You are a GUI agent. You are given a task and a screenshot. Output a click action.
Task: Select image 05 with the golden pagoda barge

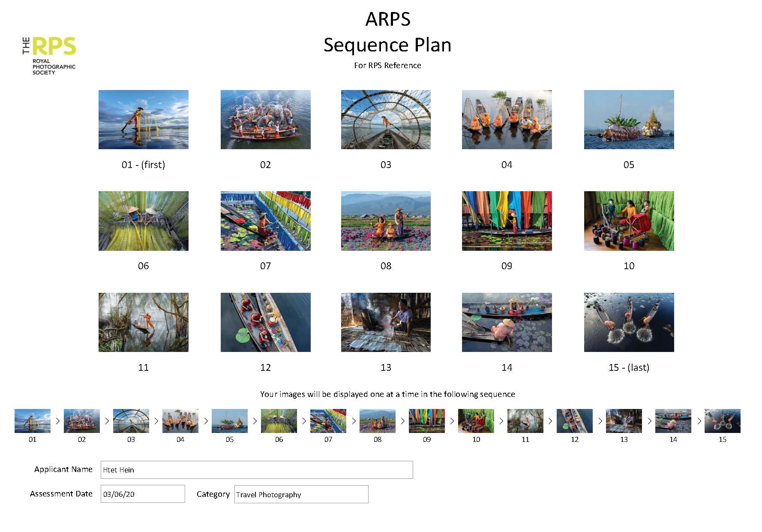click(628, 120)
